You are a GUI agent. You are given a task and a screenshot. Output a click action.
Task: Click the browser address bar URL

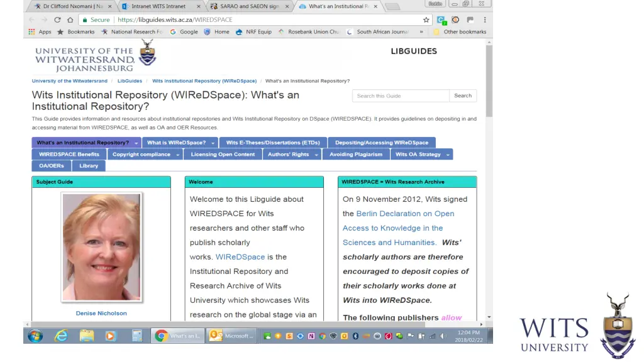point(175,19)
